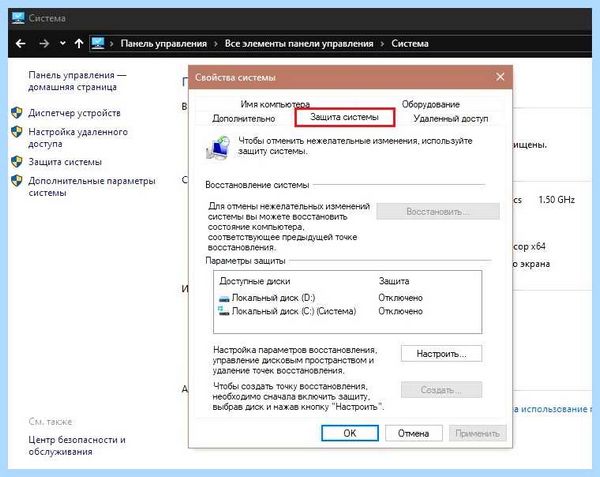Click '1.50 GHz' value in Система window
This screenshot has height=477, width=600.
(x=556, y=199)
